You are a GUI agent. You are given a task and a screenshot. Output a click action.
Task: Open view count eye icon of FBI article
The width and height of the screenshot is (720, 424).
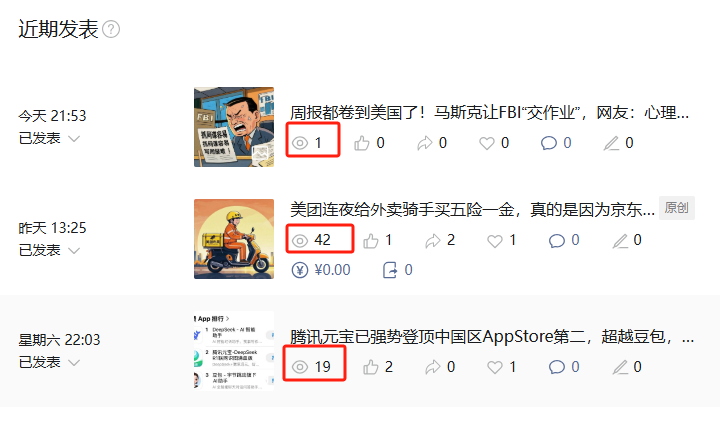click(x=300, y=143)
